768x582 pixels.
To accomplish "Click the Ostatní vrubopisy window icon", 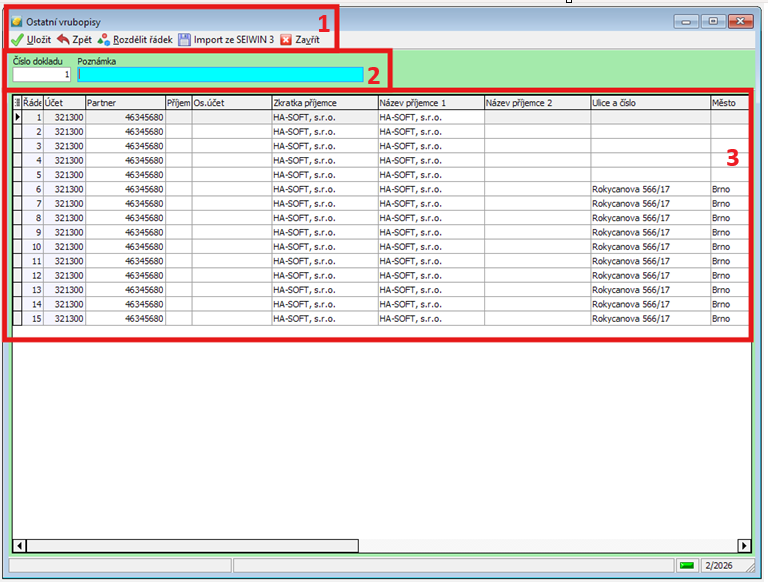I will tap(17, 22).
